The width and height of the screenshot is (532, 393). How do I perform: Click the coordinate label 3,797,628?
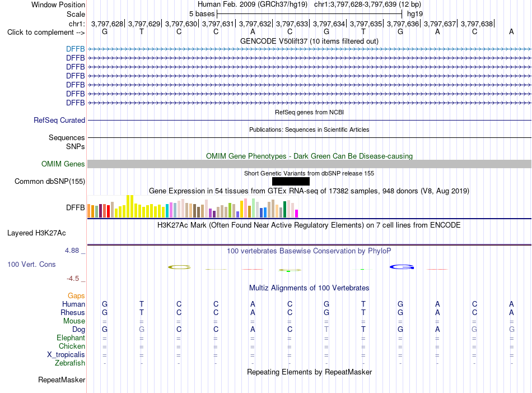click(107, 24)
